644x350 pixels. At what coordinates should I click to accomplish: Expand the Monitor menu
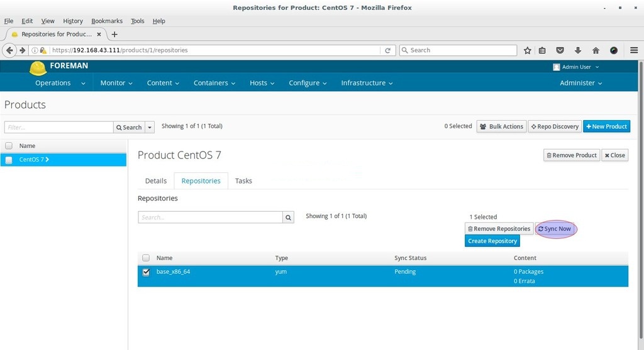tap(116, 83)
